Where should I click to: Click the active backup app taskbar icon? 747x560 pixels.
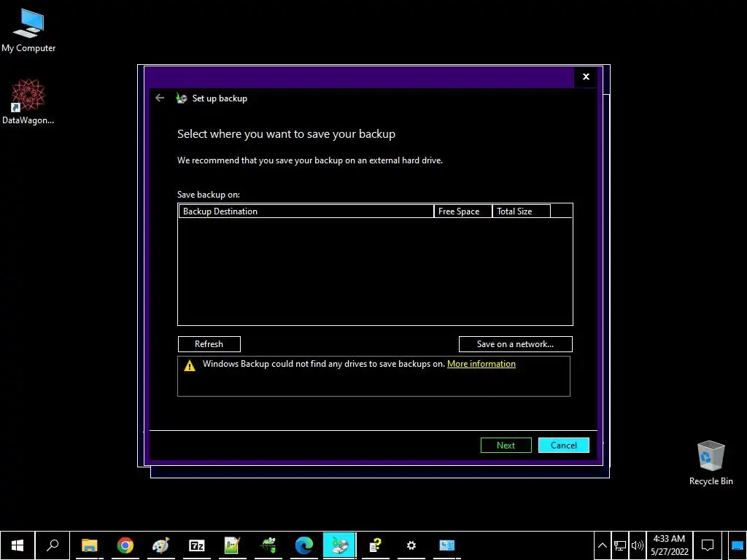click(x=339, y=545)
